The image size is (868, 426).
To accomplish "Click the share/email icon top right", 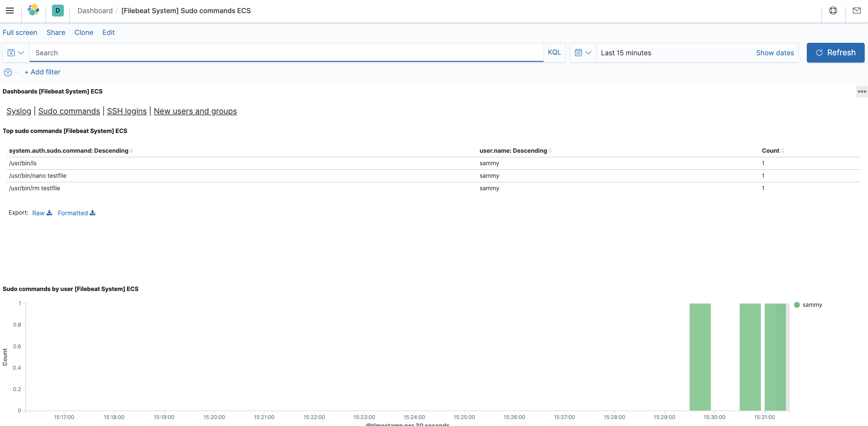I will point(857,11).
